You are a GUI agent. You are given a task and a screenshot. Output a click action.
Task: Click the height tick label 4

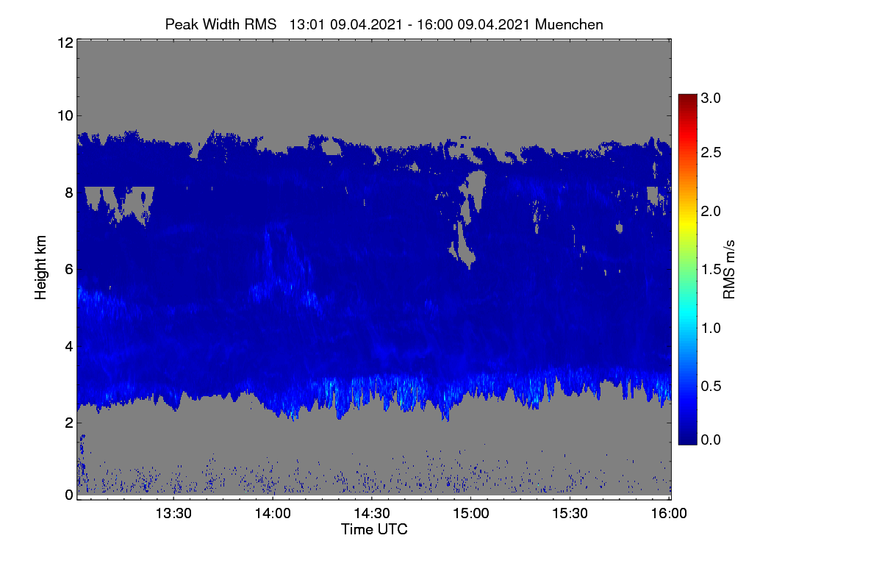69,345
